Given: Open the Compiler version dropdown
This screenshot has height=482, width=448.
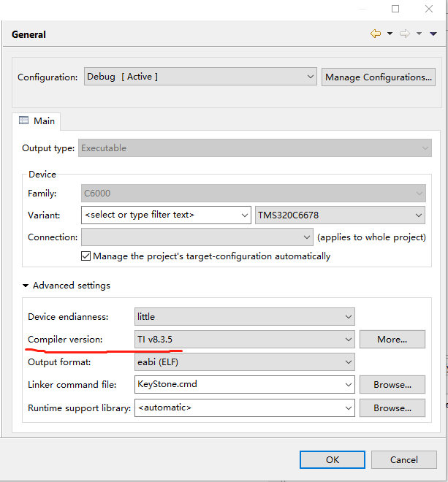Looking at the screenshot, I should tap(245, 340).
